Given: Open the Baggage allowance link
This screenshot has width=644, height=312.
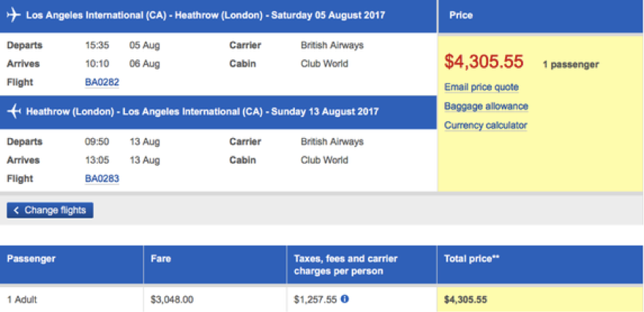Looking at the screenshot, I should (x=486, y=107).
